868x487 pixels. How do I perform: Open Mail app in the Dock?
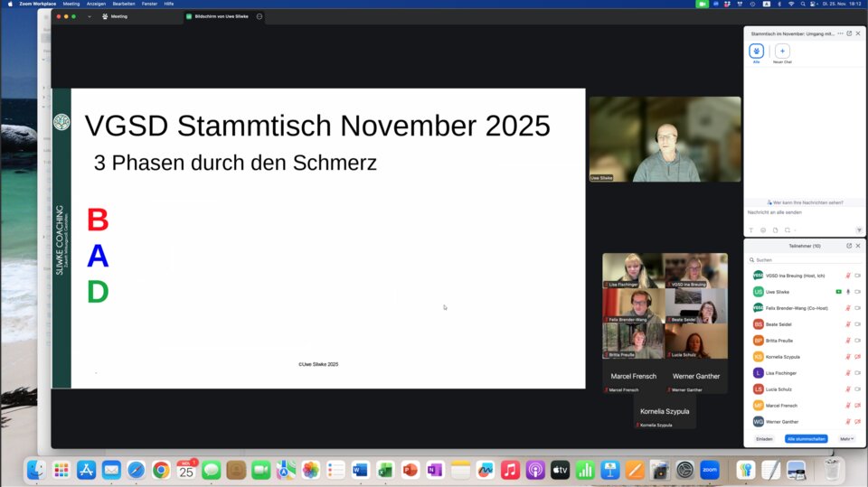(x=111, y=471)
